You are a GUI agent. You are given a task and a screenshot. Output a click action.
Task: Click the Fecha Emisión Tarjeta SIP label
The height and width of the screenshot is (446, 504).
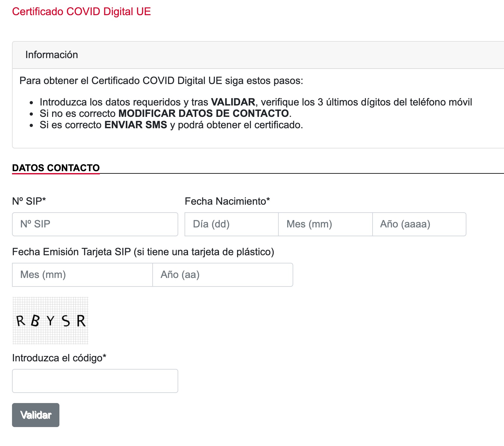(143, 252)
